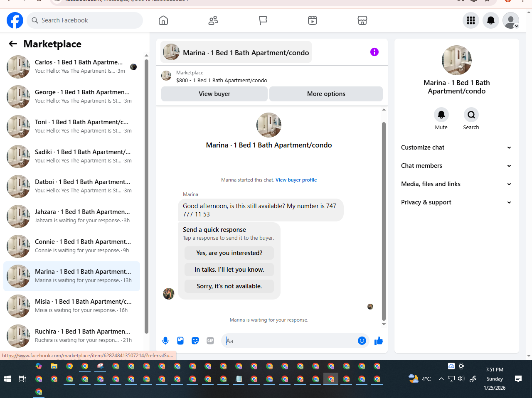Open Carlos apartment conversation
The height and width of the screenshot is (398, 532).
(71, 67)
